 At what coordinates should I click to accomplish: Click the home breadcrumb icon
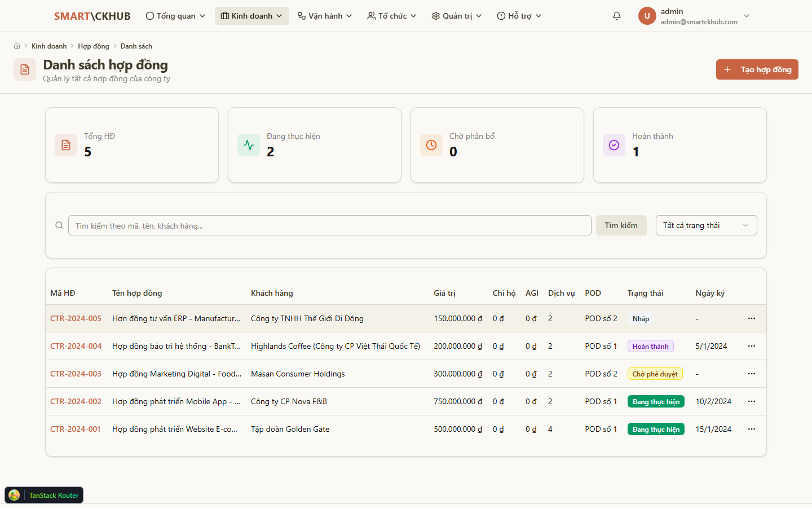[x=17, y=46]
